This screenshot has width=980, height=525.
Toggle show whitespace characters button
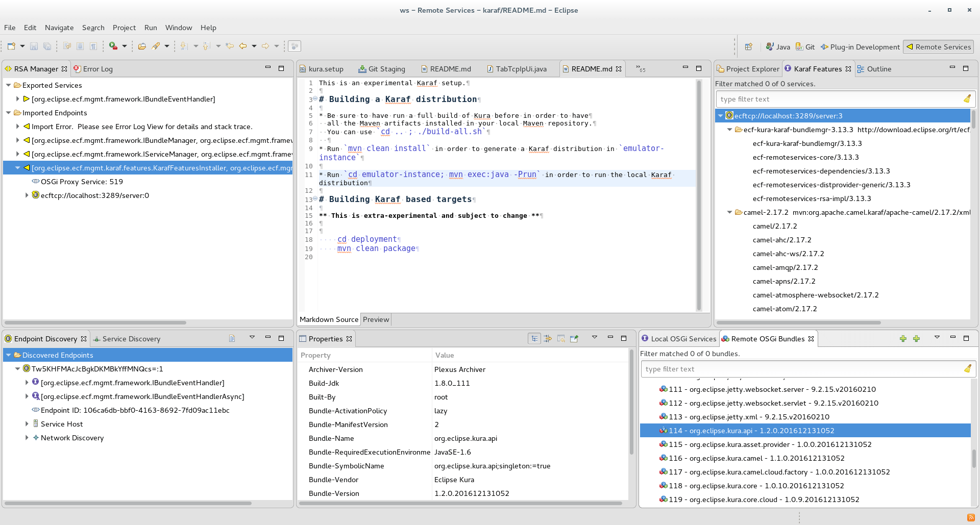pos(93,46)
